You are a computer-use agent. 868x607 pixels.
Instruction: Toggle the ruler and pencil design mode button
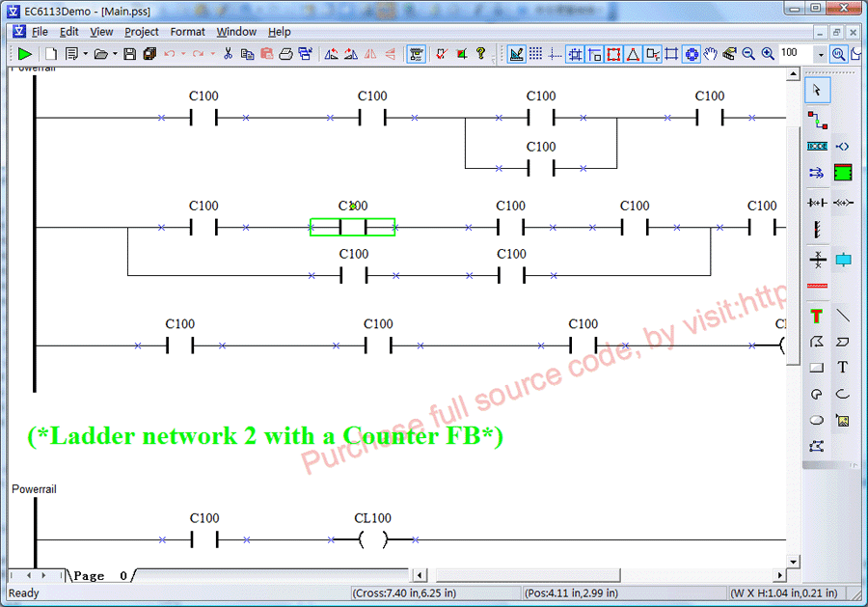pos(516,54)
